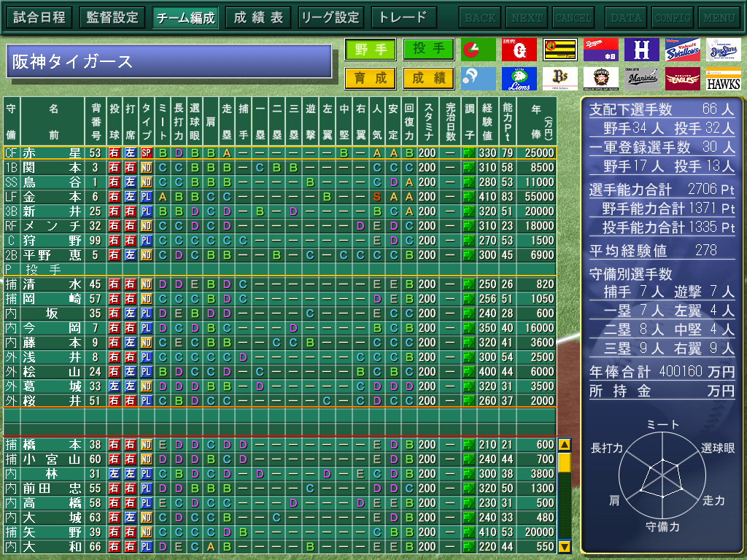Select bench player 桜井
Screen dimensions: 747x560
click(x=280, y=400)
